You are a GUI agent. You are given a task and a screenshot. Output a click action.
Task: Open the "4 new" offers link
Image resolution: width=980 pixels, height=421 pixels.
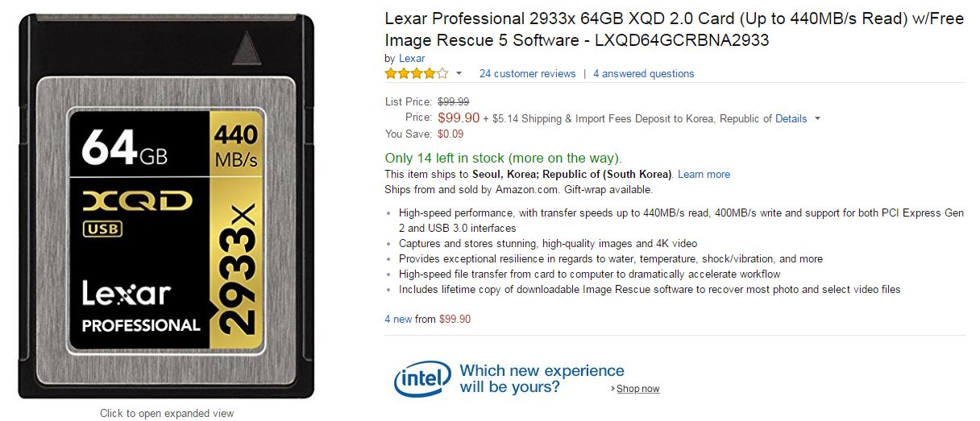[398, 319]
